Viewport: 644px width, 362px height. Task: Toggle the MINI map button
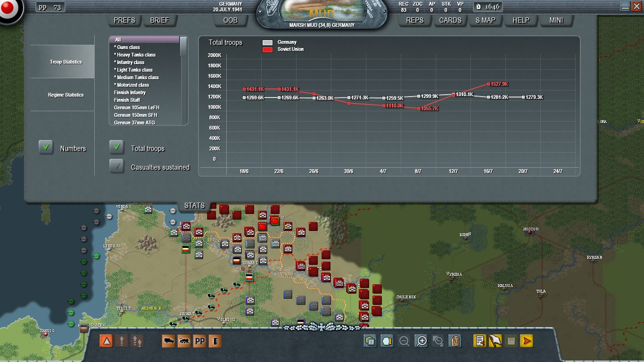pos(556,20)
